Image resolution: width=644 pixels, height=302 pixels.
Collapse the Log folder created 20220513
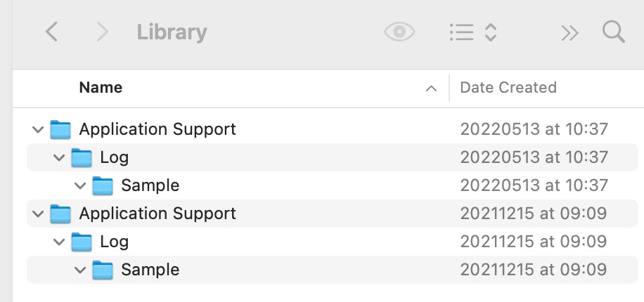point(58,157)
